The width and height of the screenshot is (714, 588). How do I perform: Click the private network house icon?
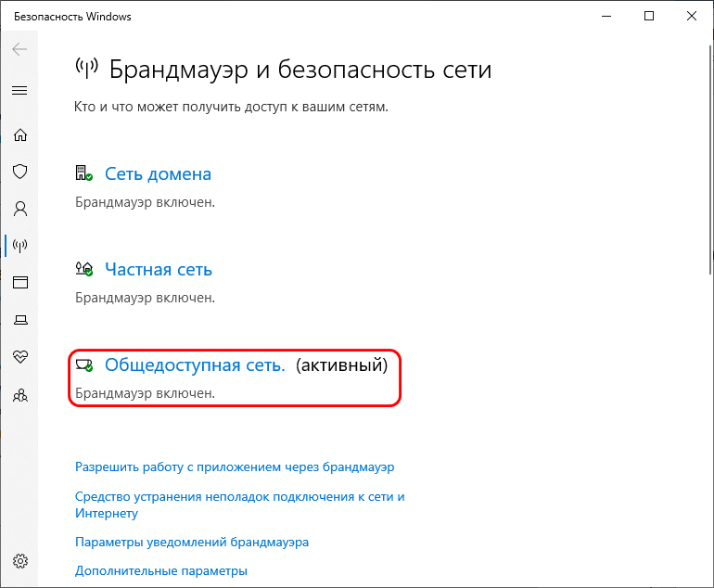tap(83, 269)
